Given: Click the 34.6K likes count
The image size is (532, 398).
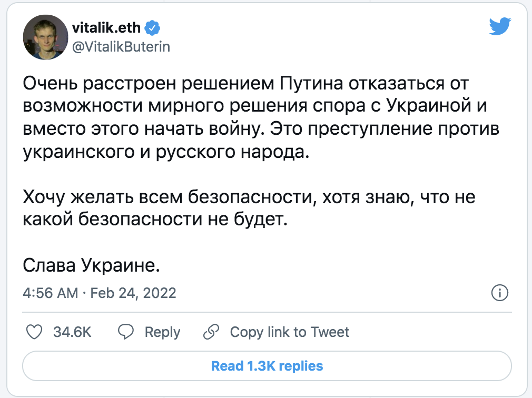Looking at the screenshot, I should click(73, 332).
